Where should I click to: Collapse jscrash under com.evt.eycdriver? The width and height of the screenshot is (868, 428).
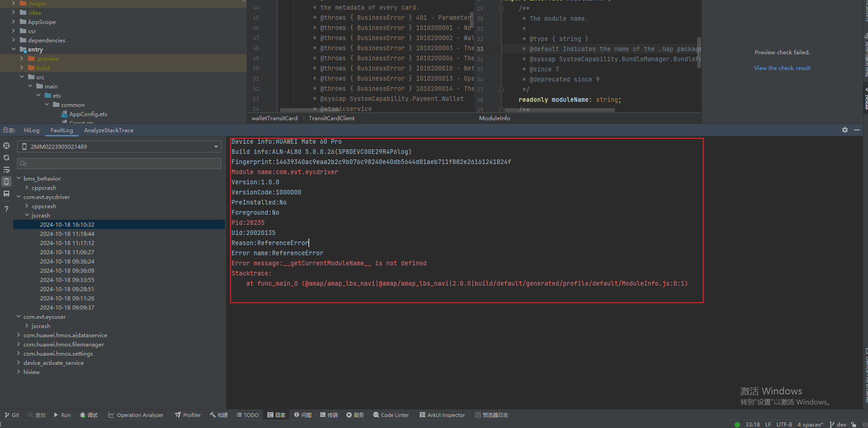point(27,215)
